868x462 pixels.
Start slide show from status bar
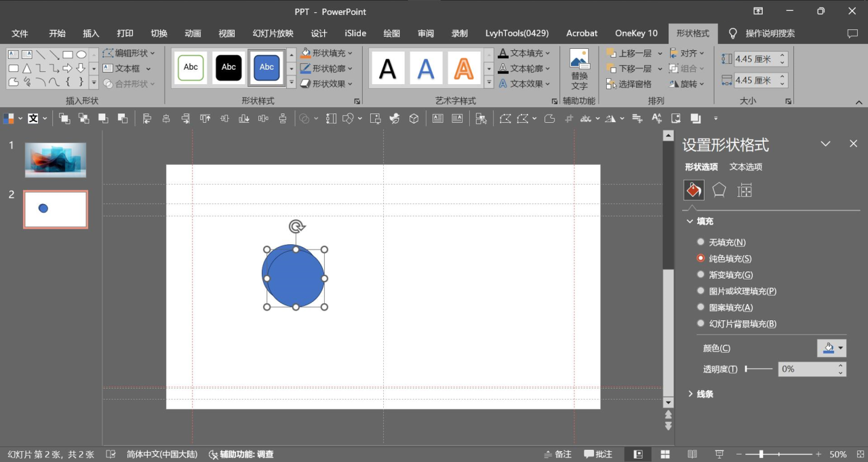[719, 454]
